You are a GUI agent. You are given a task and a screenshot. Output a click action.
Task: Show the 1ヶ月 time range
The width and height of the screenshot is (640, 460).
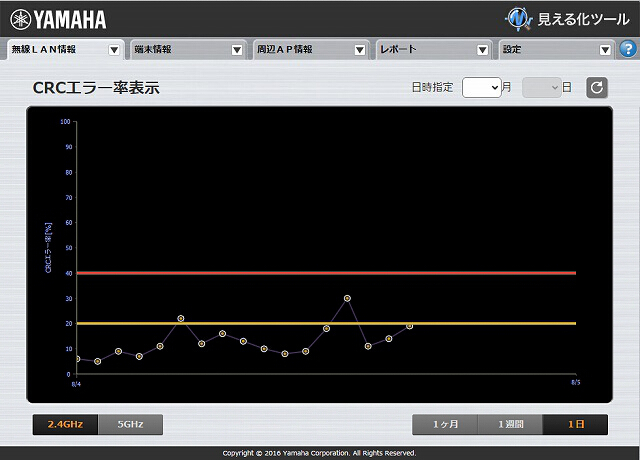coord(445,424)
